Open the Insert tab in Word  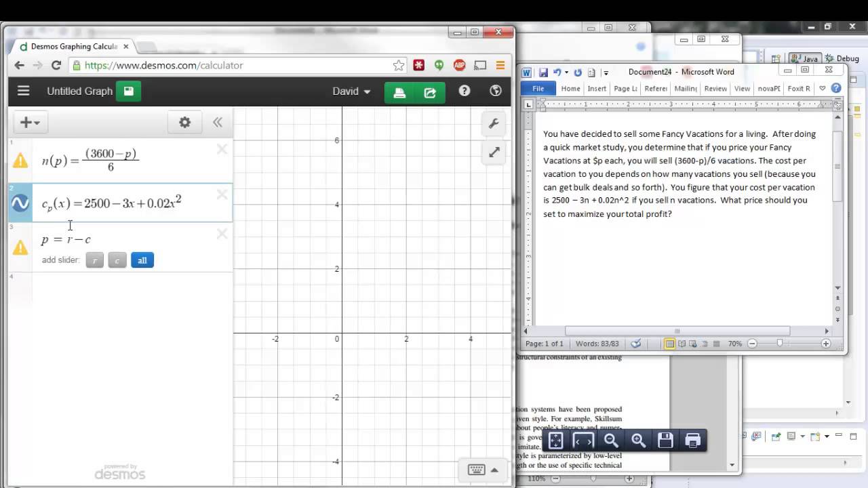click(597, 88)
